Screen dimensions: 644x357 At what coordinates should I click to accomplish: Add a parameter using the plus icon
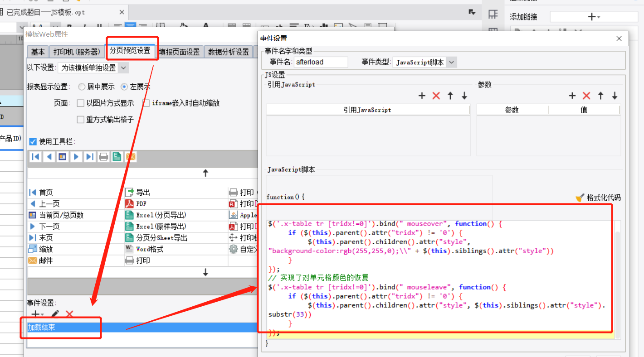[x=572, y=96]
